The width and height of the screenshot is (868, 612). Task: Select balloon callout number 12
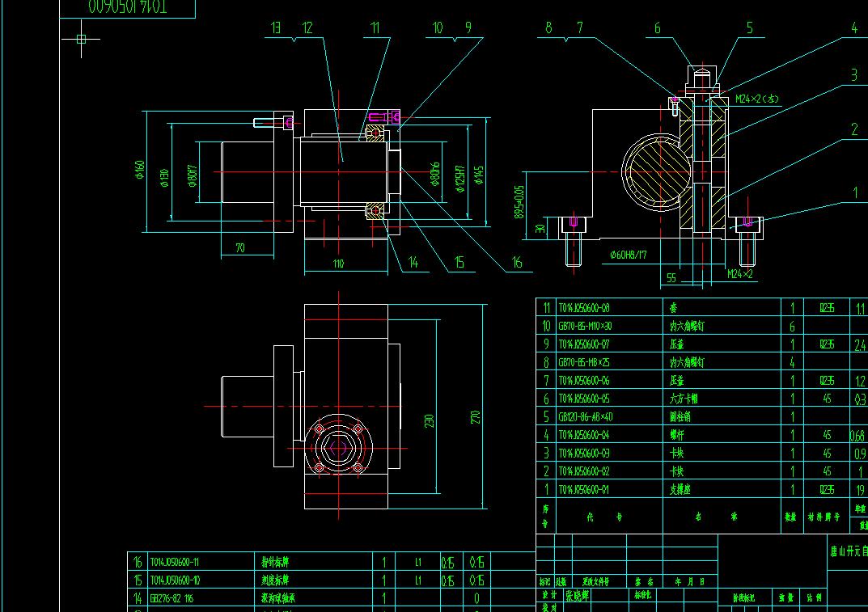[307, 27]
